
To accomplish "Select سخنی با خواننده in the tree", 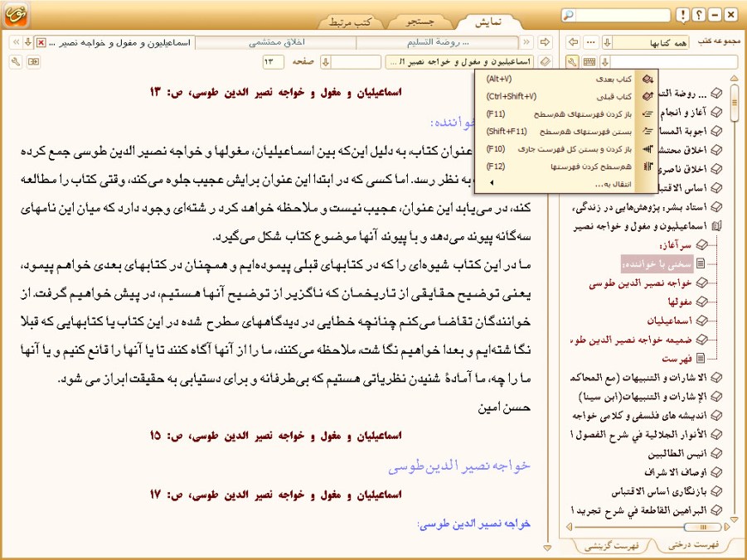I will coord(656,263).
